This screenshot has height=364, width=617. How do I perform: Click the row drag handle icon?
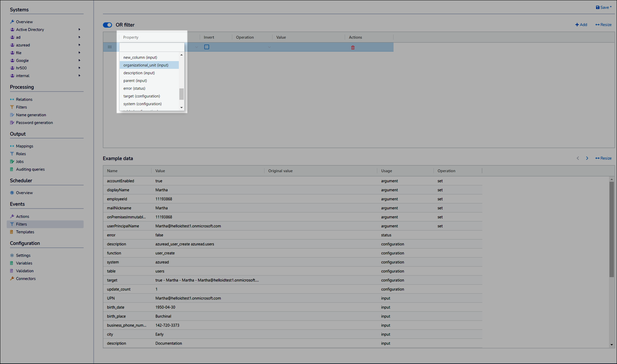coord(110,47)
